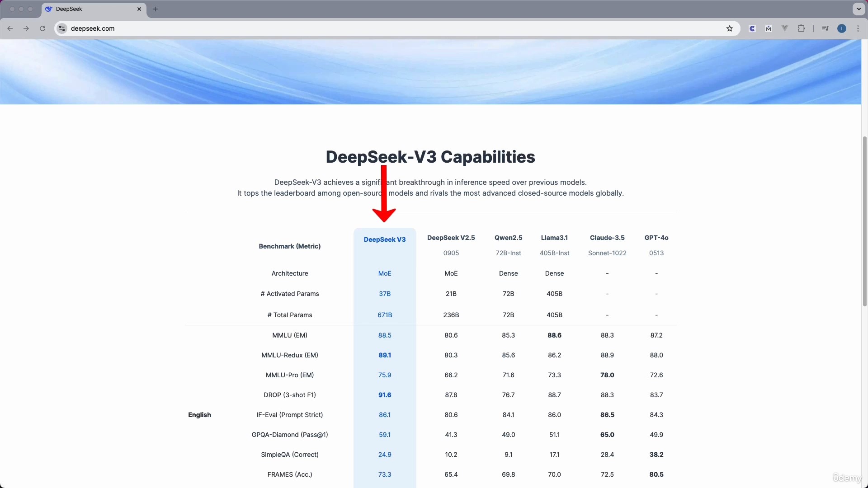
Task: Click the 0513 version label
Action: (x=656, y=253)
